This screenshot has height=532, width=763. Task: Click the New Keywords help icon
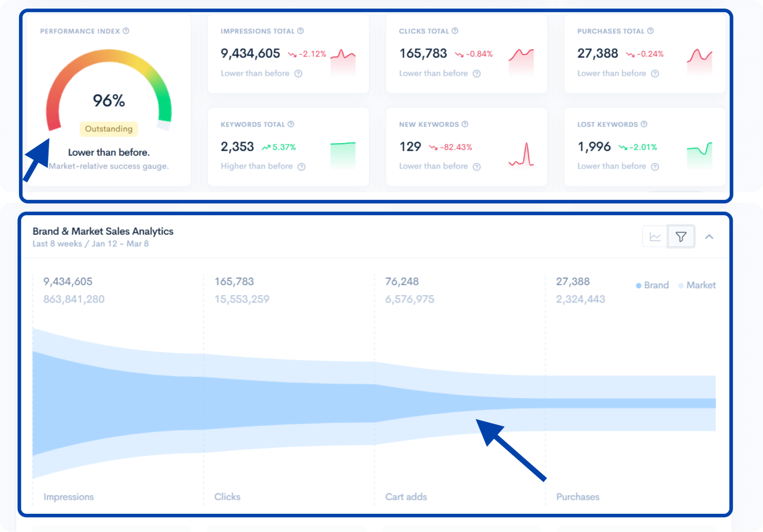[464, 124]
